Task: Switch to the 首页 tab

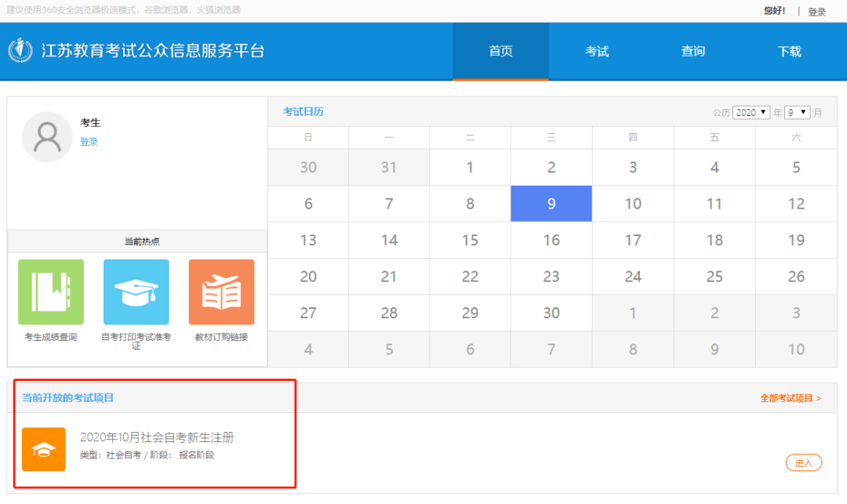Action: click(x=500, y=51)
